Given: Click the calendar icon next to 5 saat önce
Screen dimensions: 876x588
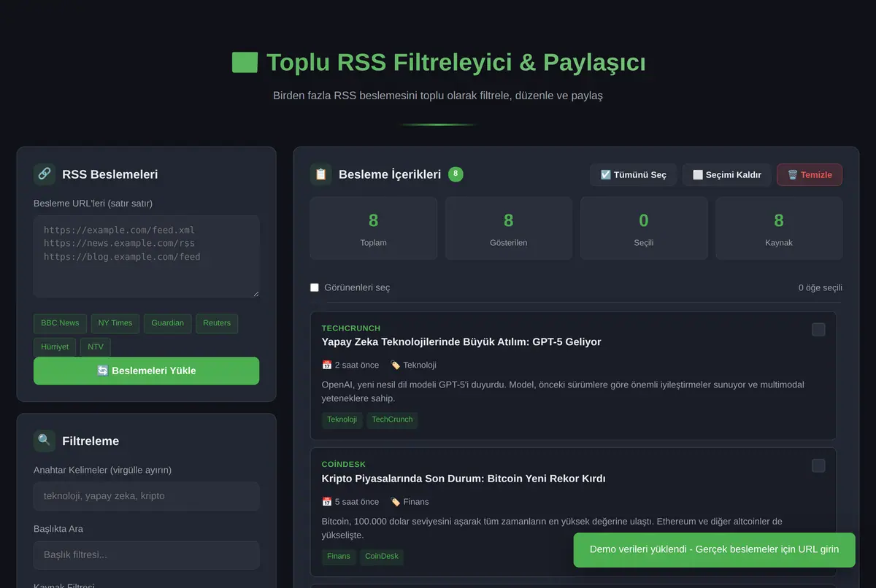Looking at the screenshot, I should point(326,501).
